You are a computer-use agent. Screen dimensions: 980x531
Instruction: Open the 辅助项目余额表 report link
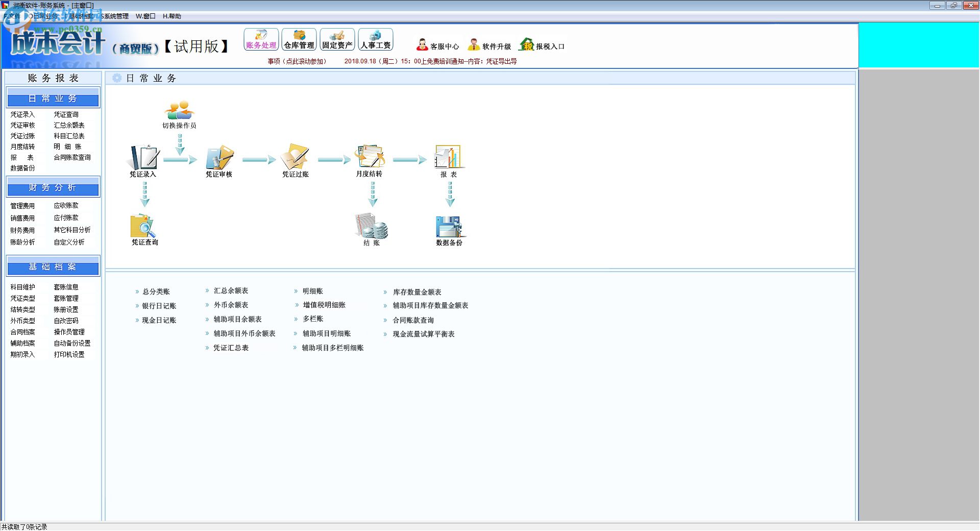click(237, 319)
